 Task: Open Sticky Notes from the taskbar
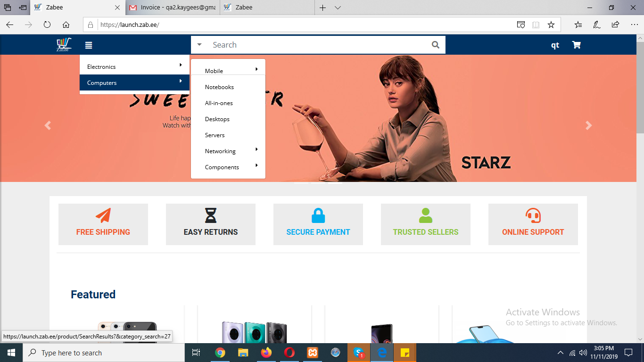point(405,353)
